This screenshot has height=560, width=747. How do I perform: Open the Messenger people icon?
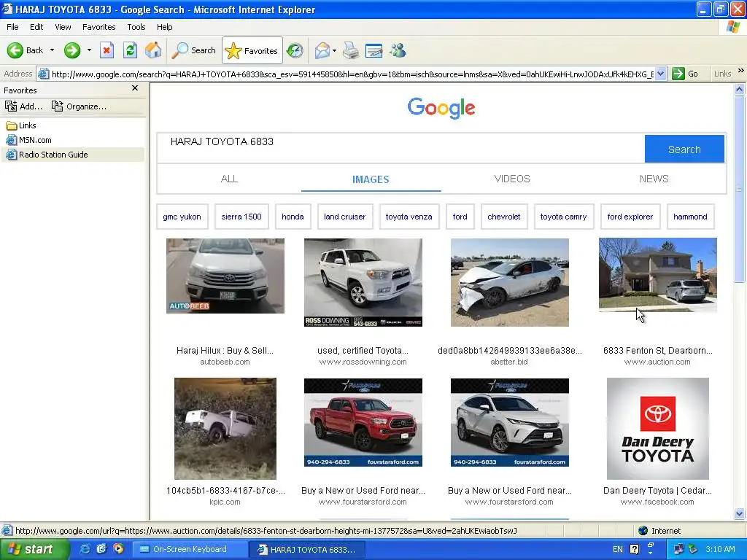tap(398, 50)
